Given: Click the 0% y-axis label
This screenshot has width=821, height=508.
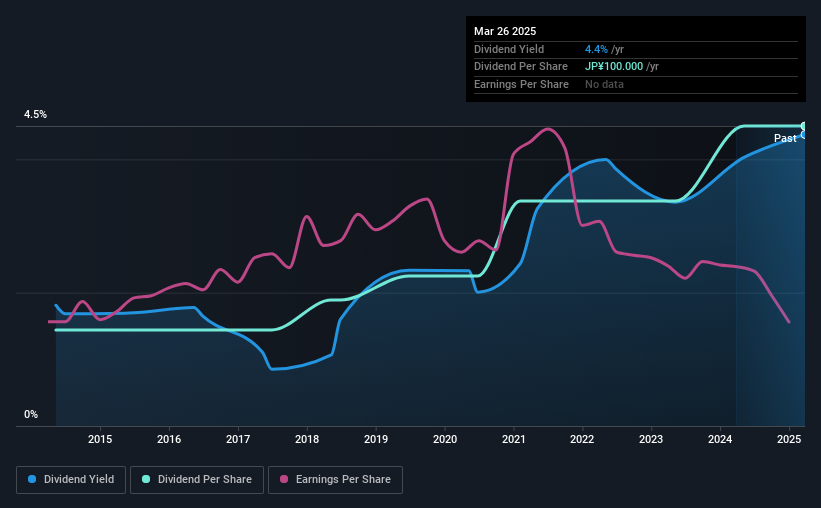Looking at the screenshot, I should (31, 414).
